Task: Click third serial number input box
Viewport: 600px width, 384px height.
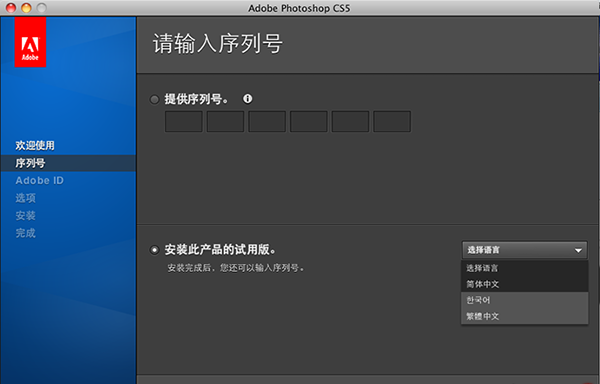Action: coord(267,122)
